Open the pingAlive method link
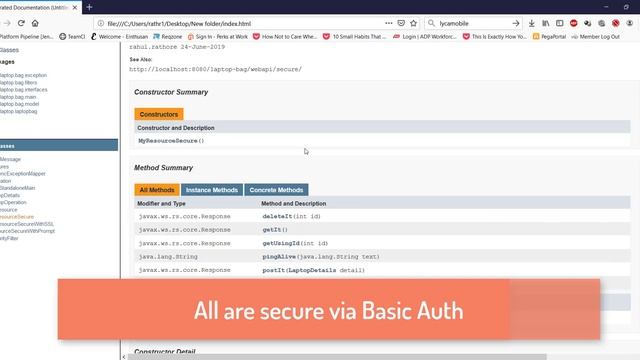 (279, 257)
